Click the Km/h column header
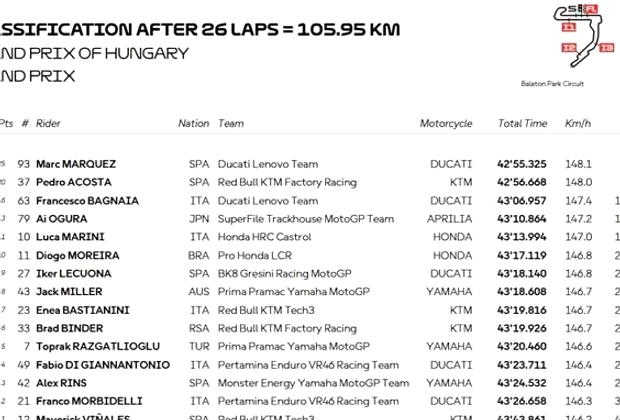Viewport: 620px width, 420px height. (578, 123)
